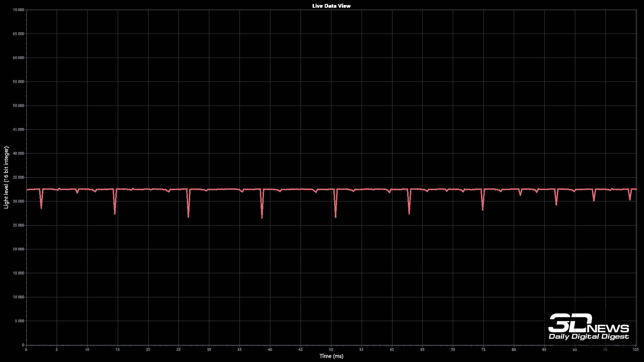Viewport: 644px width, 362px height.
Task: Click the Daily Digital Digest text
Action: [588, 337]
